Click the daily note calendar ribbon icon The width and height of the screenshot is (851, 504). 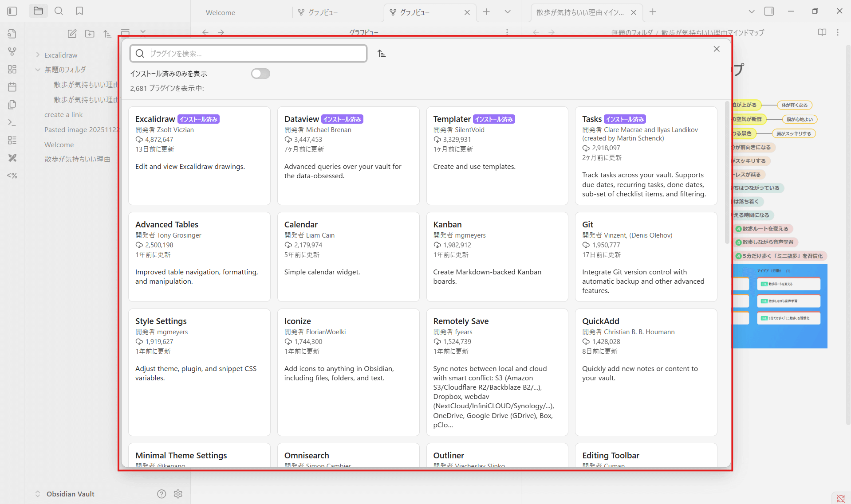coord(12,87)
